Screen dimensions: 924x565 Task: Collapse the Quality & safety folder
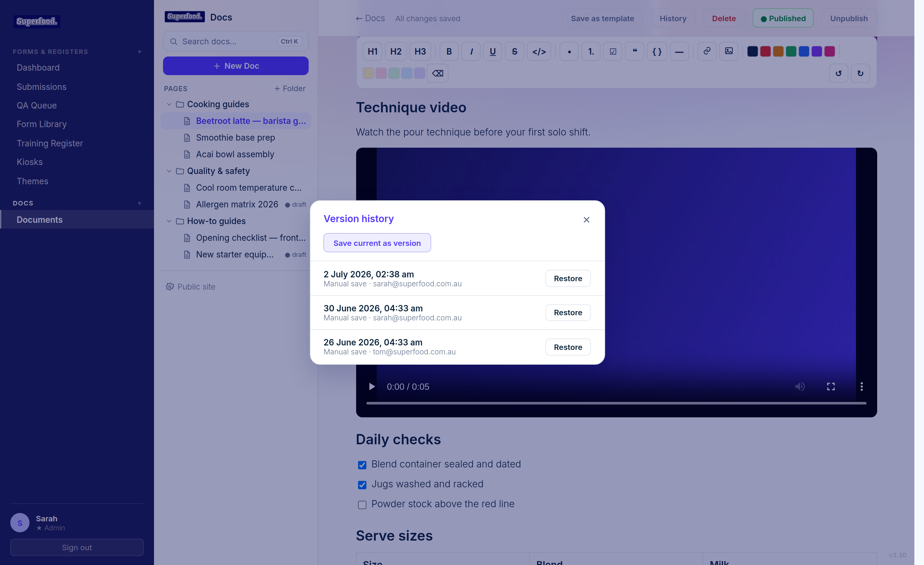point(169,171)
